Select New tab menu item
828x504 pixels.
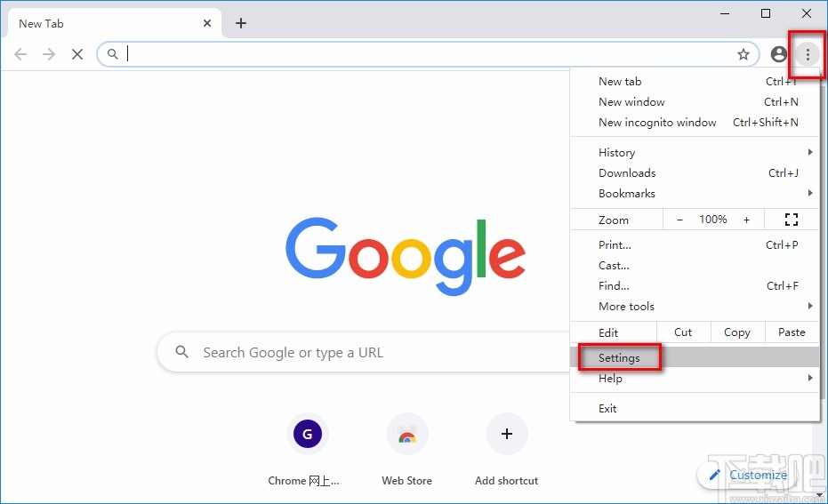pyautogui.click(x=695, y=81)
